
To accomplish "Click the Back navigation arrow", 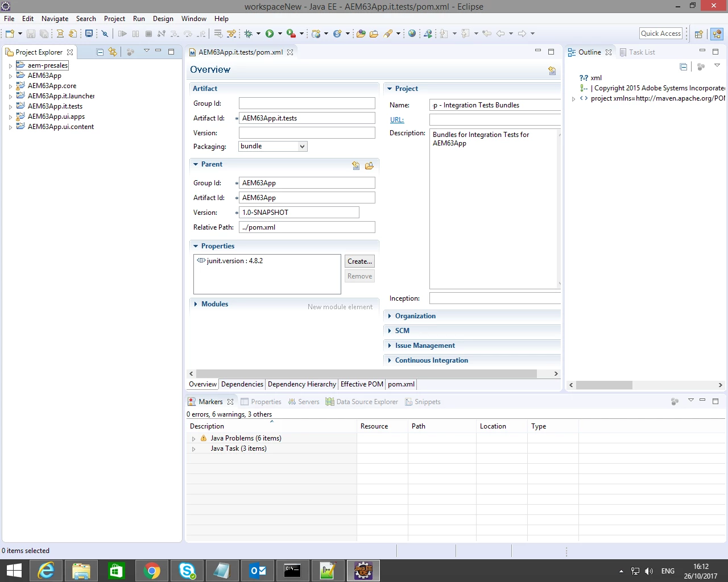I will point(500,34).
